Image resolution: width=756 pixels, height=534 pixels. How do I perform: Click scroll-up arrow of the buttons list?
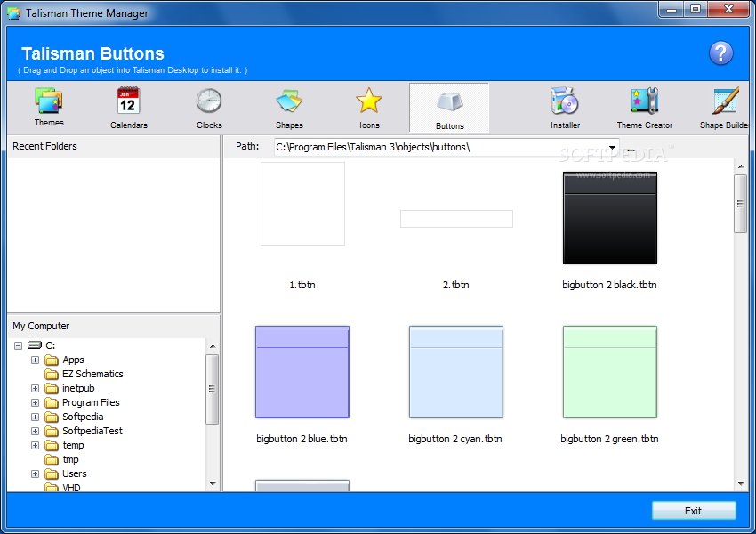pyautogui.click(x=741, y=166)
